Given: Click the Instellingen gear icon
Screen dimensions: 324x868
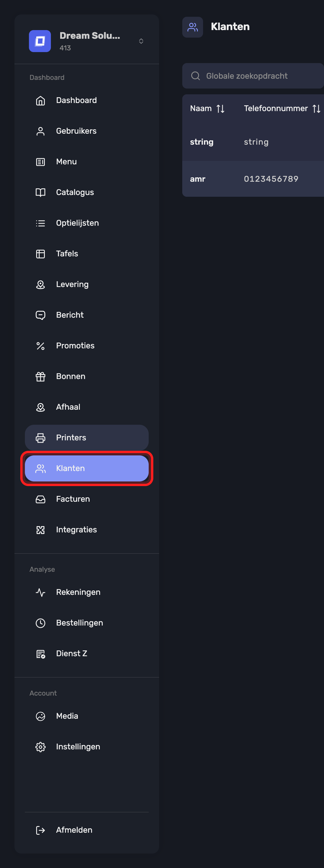Looking at the screenshot, I should click(41, 747).
